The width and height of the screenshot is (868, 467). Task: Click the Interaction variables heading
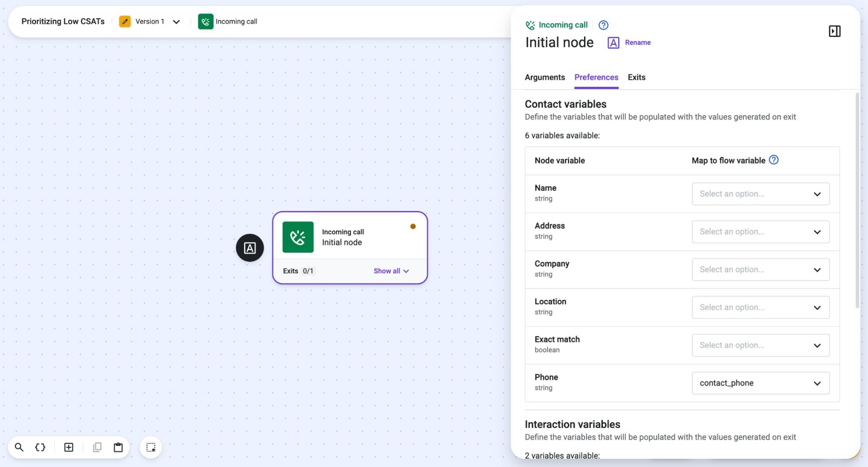pyautogui.click(x=572, y=424)
